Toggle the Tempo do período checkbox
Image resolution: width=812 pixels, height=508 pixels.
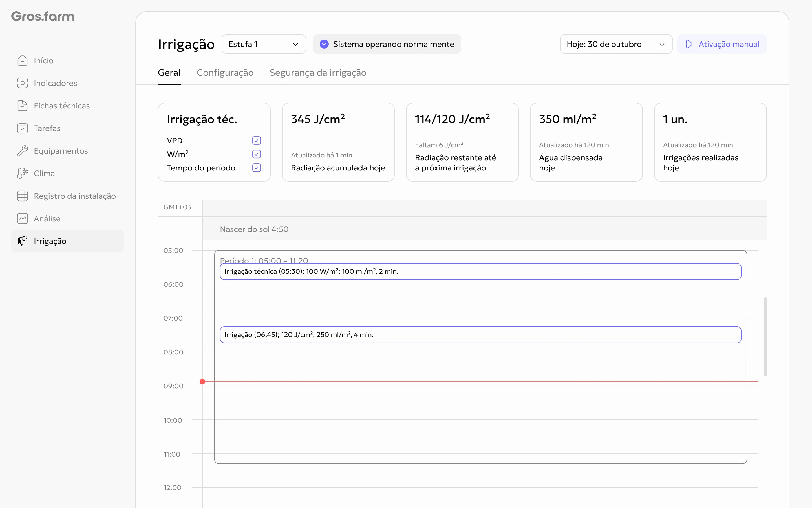point(256,168)
